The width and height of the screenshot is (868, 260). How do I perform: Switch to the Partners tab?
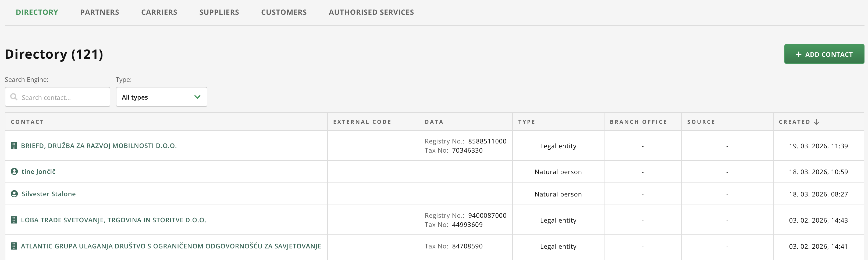(x=99, y=12)
